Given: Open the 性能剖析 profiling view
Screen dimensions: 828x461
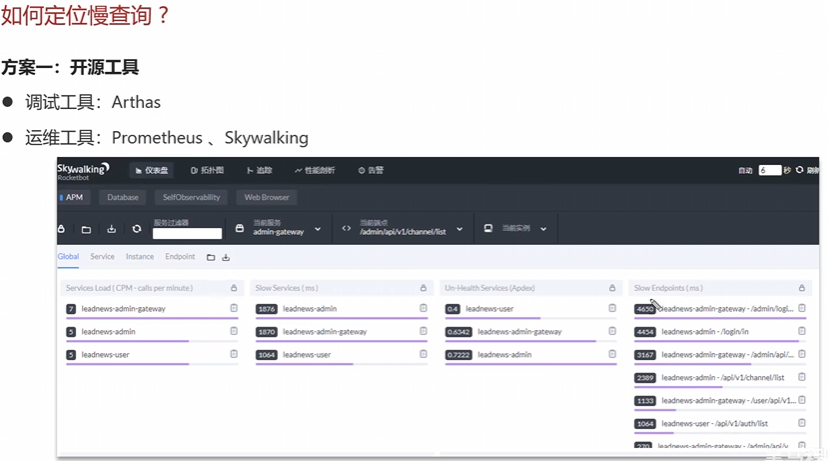Looking at the screenshot, I should pyautogui.click(x=315, y=170).
